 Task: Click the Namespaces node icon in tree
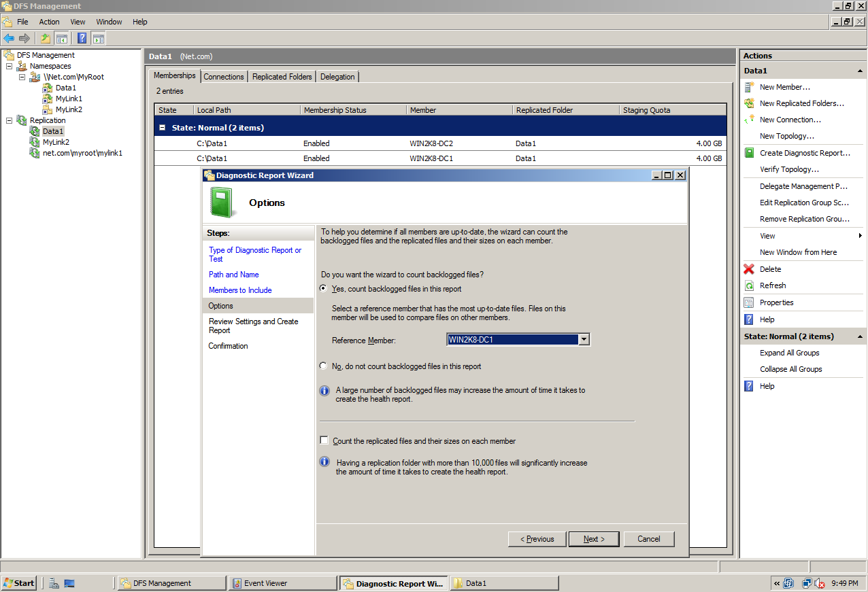pos(22,66)
